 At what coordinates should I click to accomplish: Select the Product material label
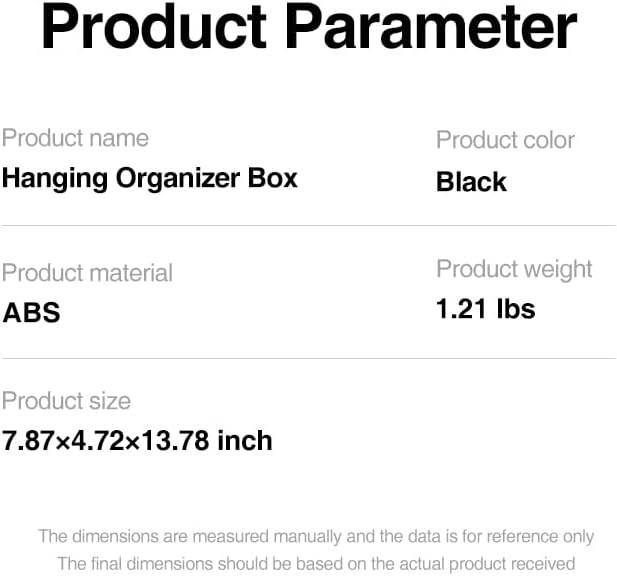[87, 273]
